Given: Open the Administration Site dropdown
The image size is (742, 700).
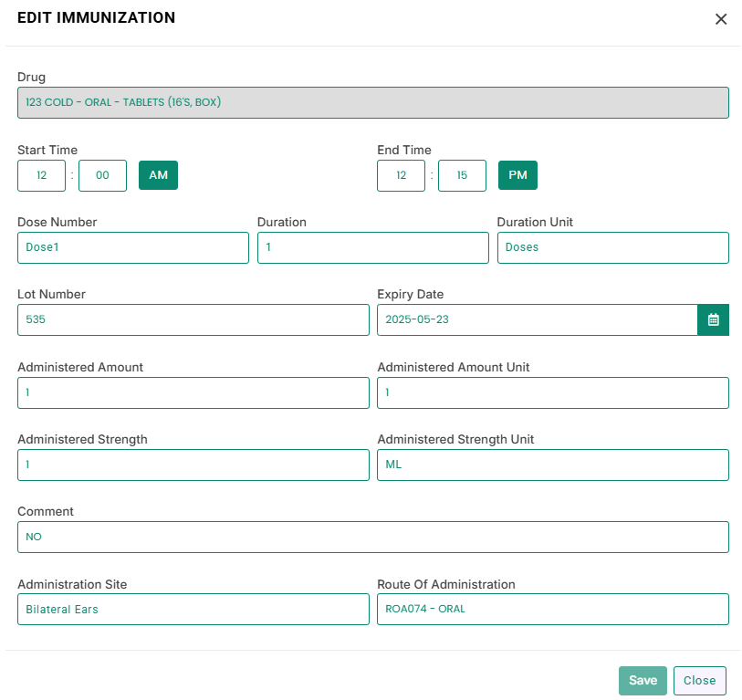Looking at the screenshot, I should (193, 609).
